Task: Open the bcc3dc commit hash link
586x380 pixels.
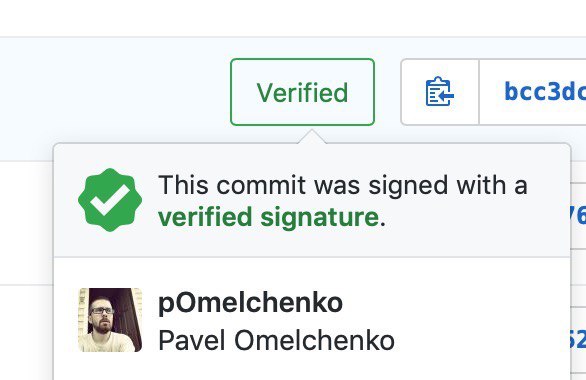Action: point(545,92)
